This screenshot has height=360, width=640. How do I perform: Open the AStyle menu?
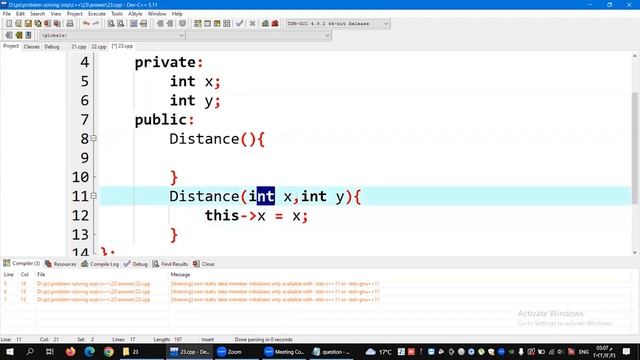click(x=135, y=14)
